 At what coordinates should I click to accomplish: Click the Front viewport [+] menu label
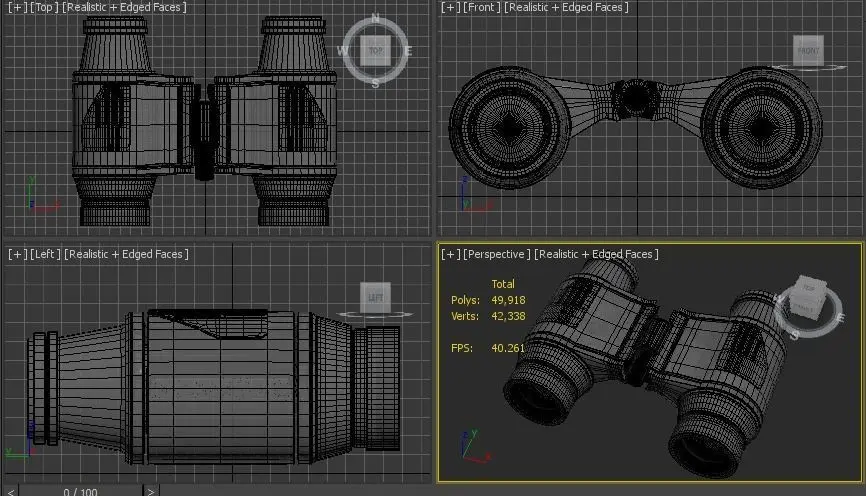tap(450, 7)
